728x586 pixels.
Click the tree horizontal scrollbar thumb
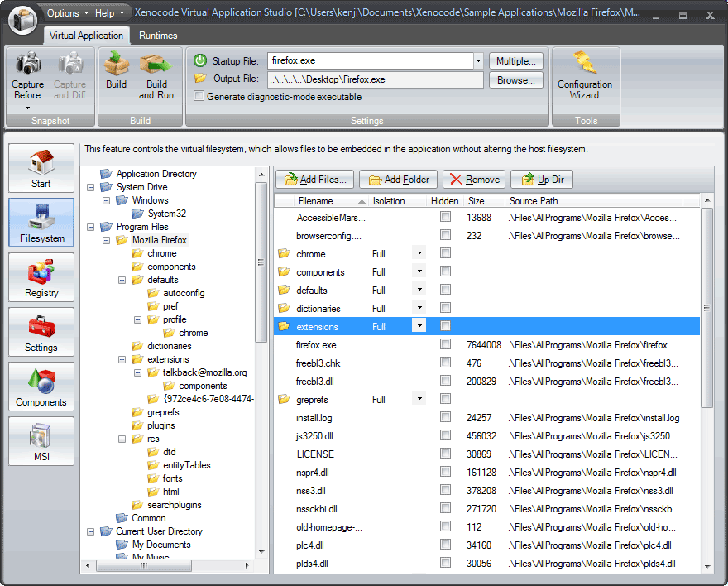(x=144, y=565)
